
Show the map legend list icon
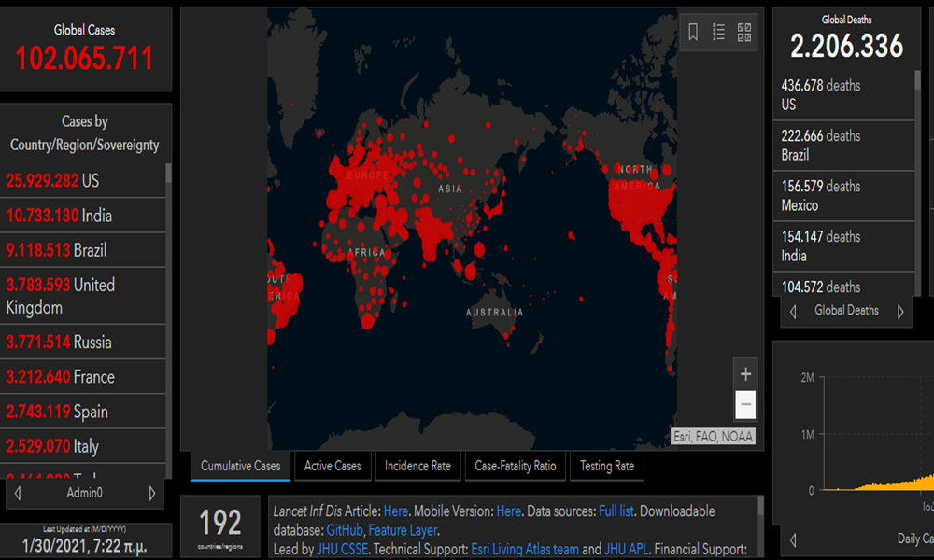(x=718, y=33)
